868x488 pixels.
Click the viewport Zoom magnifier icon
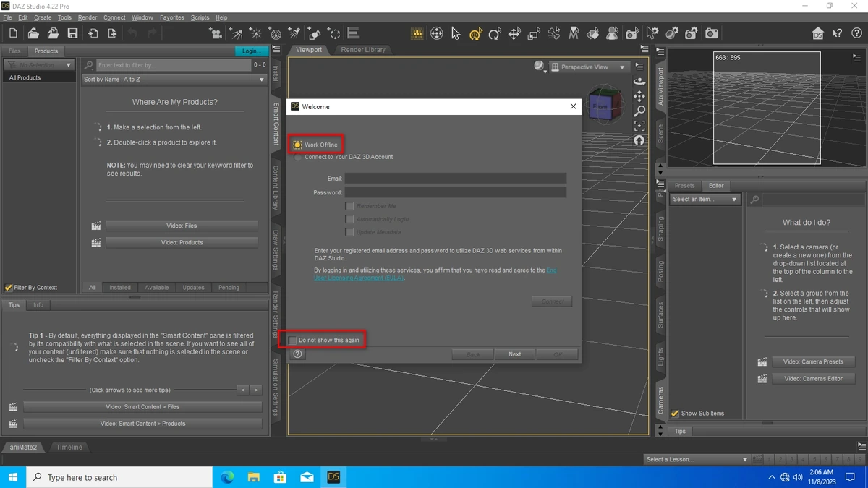pyautogui.click(x=639, y=111)
